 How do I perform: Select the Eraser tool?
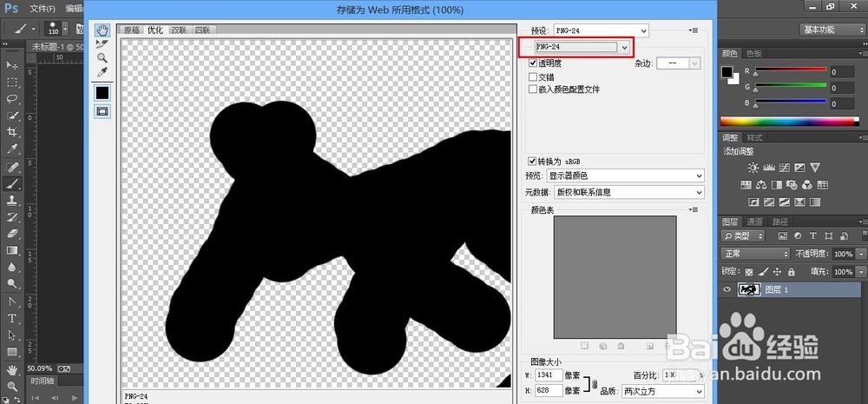tap(12, 234)
